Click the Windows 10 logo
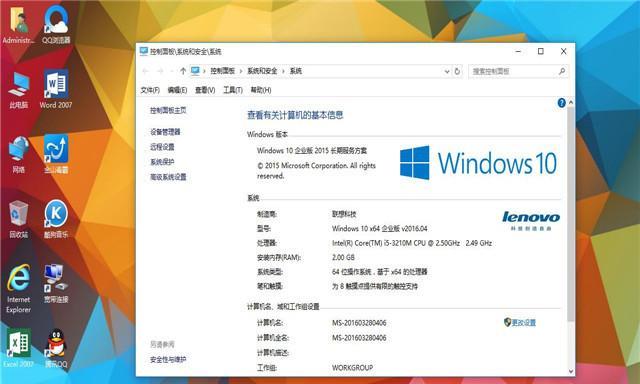Screen dimensions: 640x384 pyautogui.click(x=478, y=162)
